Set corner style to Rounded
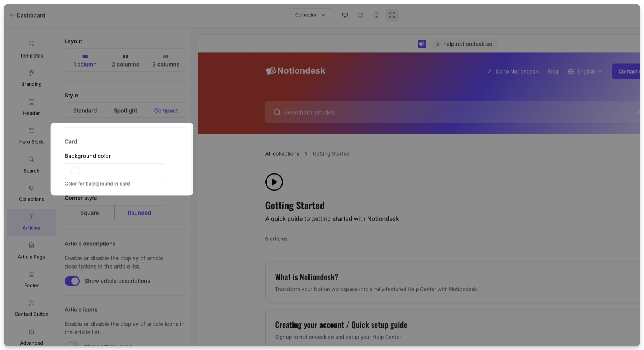644x350 pixels. [x=139, y=213]
